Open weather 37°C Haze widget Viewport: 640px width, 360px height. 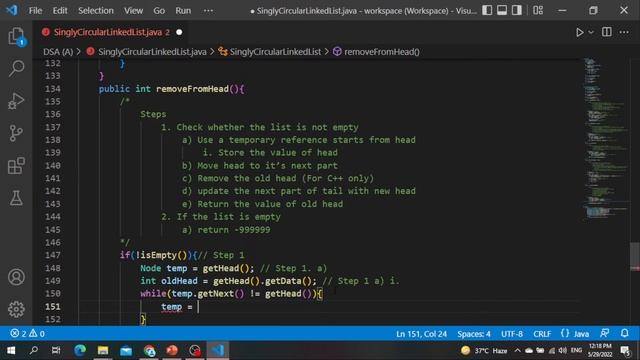pyautogui.click(x=484, y=351)
